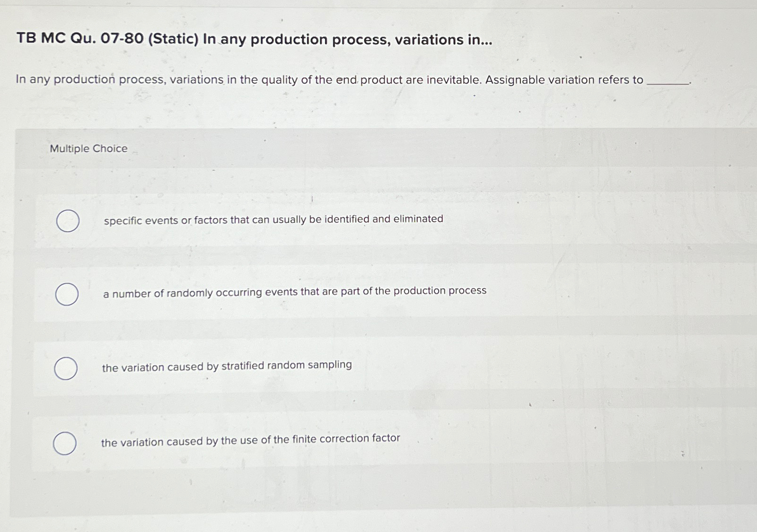Click the third answer option row

331,368
